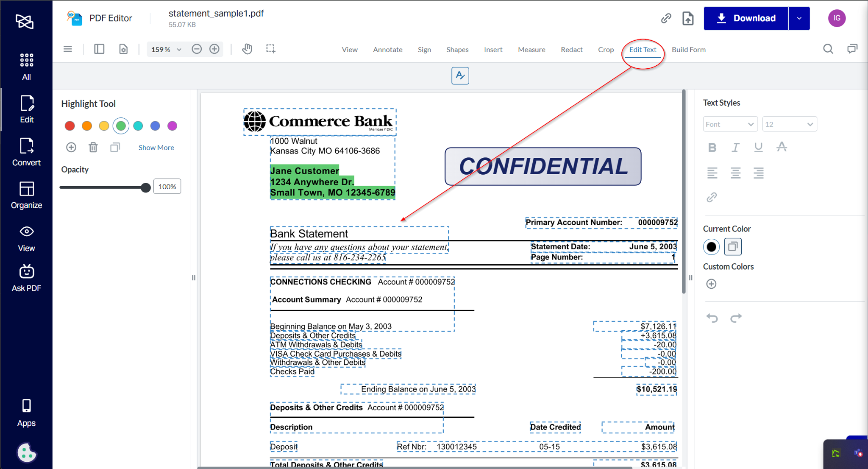Zoom in with the plus icon
The image size is (868, 469).
pos(214,49)
